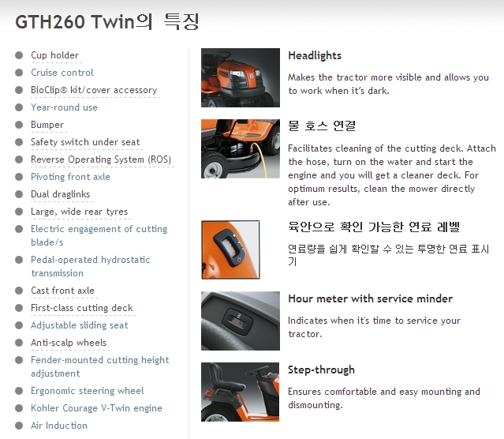Select BioClip kit/cover accessory link
504x439 pixels.
tap(94, 90)
